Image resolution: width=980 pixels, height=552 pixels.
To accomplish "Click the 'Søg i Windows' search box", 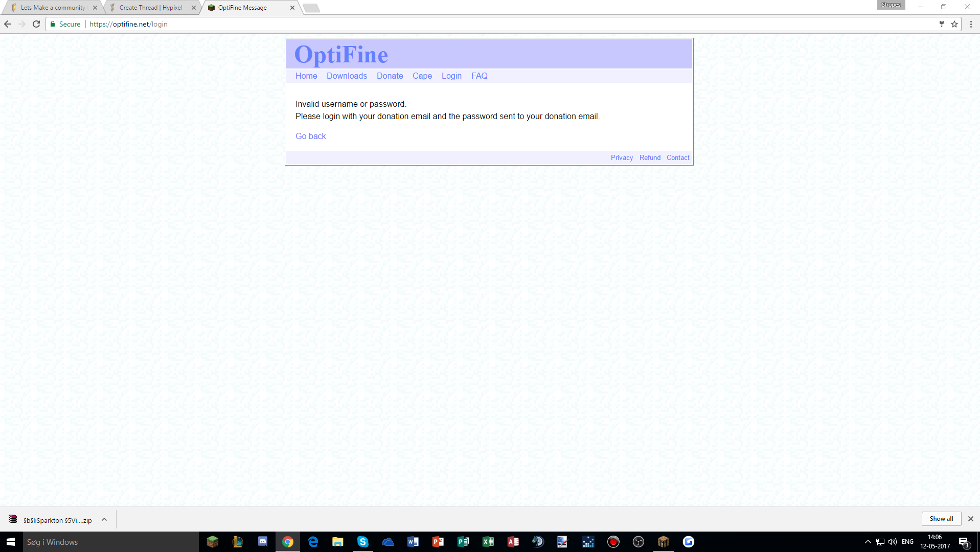I will (110, 542).
